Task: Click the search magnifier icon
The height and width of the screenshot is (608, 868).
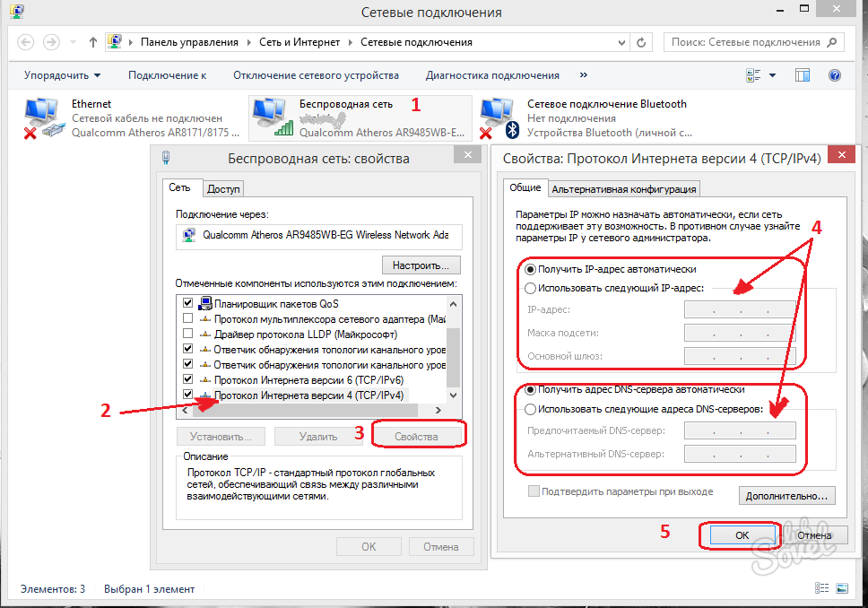Action: click(x=831, y=42)
